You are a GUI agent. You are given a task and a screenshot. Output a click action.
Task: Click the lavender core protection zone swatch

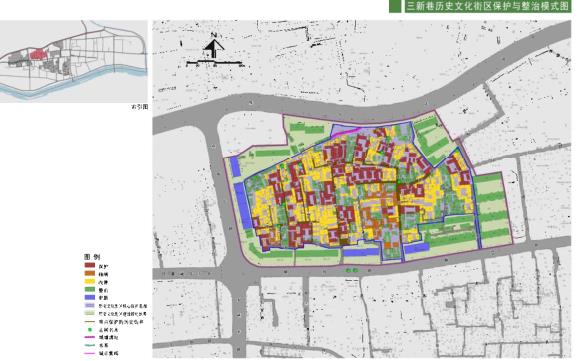(x=90, y=305)
